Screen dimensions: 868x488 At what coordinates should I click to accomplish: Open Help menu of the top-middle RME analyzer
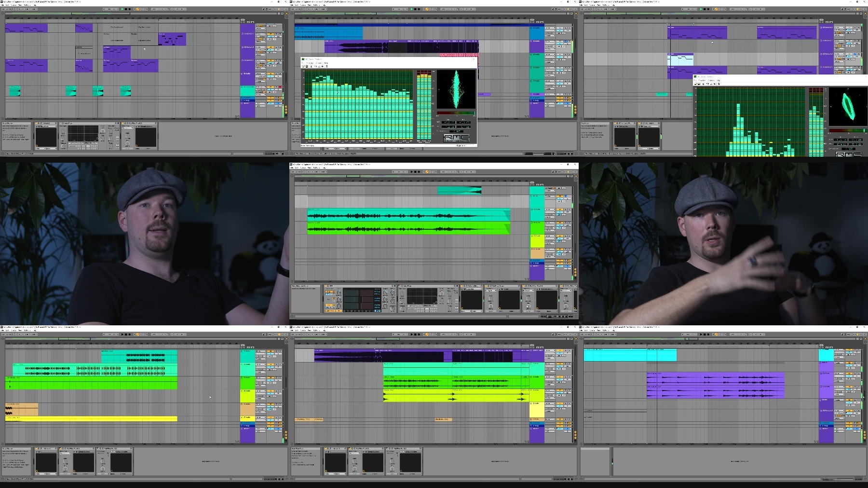(326, 63)
